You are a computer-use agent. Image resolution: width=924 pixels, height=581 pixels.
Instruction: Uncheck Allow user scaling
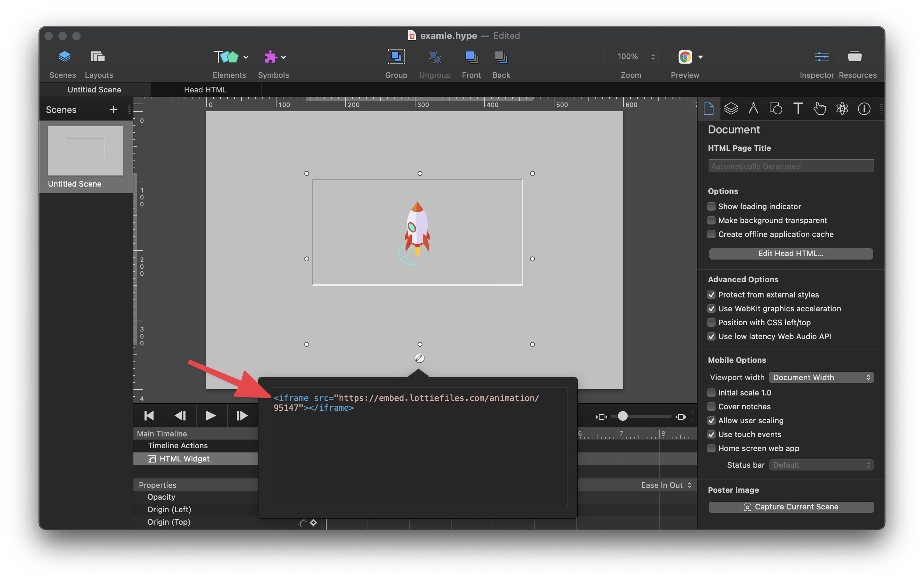(x=711, y=420)
